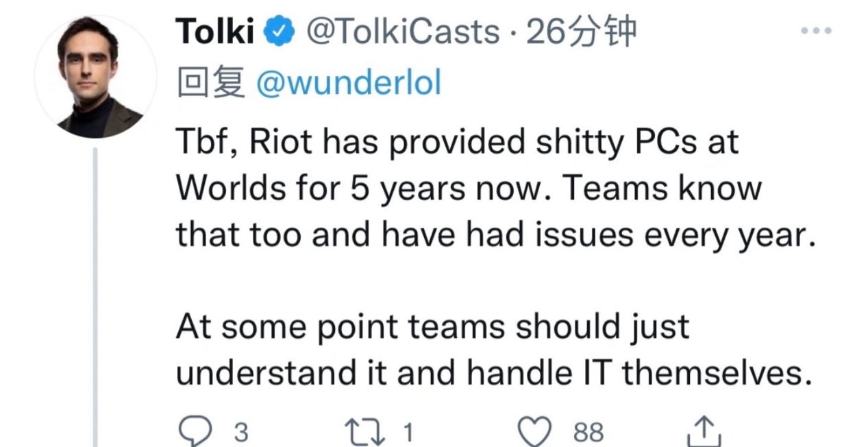
Task: Click the blue verified badge beside Tolki
Action: (280, 32)
